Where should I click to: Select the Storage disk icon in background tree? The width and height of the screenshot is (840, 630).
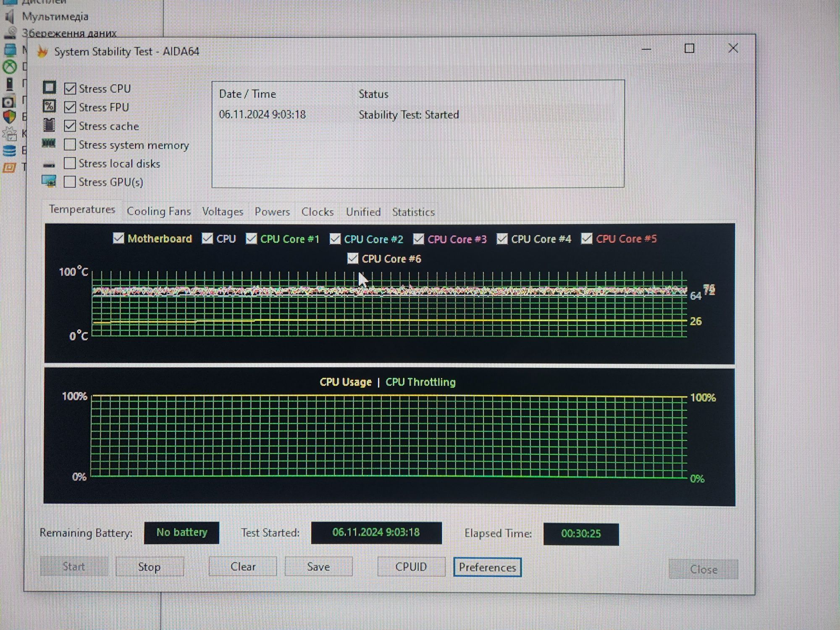coord(10,33)
